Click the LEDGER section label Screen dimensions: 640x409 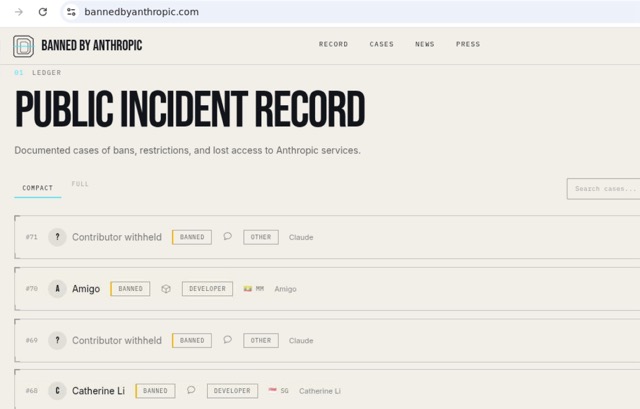(x=47, y=73)
